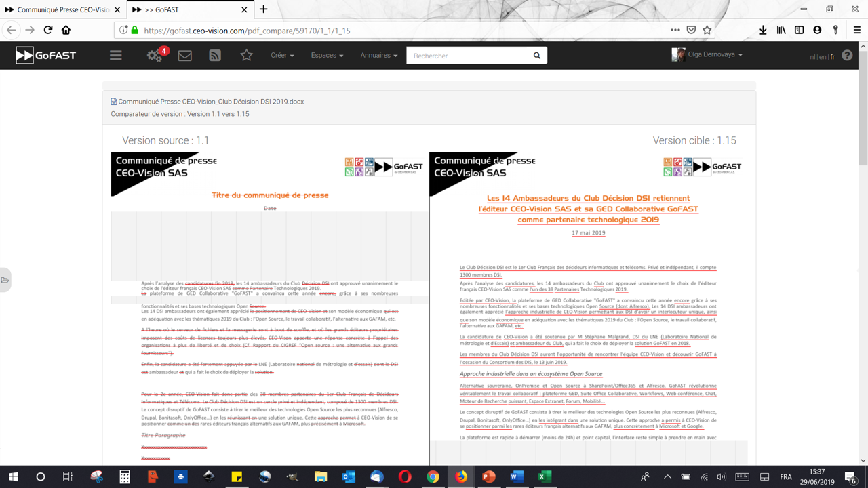Open Chrome from the taskbar
The height and width of the screenshot is (488, 868).
(x=433, y=476)
